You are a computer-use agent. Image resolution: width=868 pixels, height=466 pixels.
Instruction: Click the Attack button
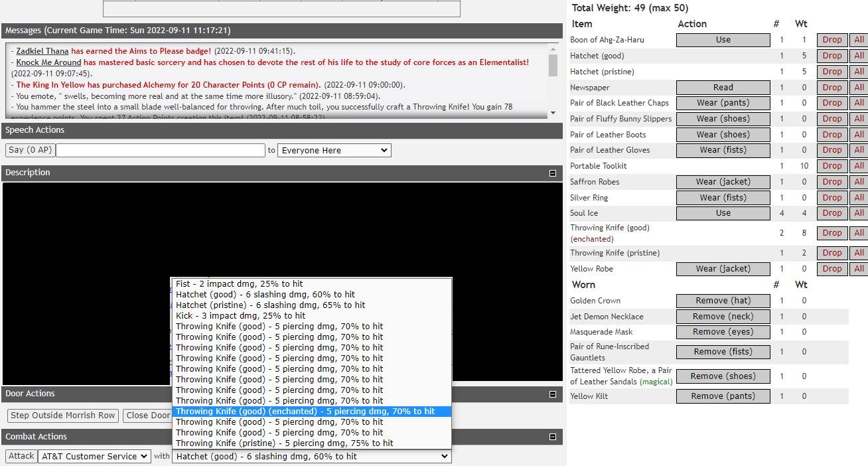(x=21, y=456)
